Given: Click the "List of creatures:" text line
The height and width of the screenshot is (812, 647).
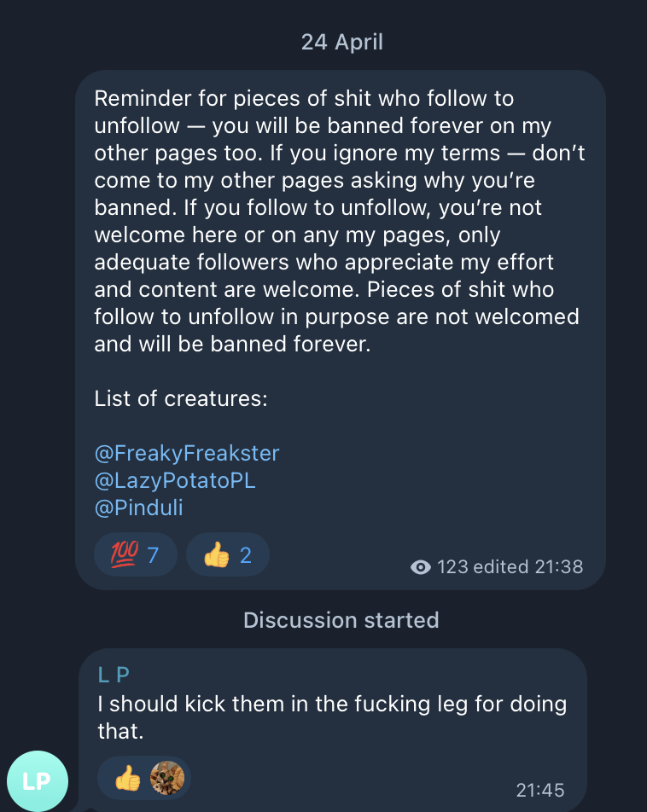Looking at the screenshot, I should 181,398.
